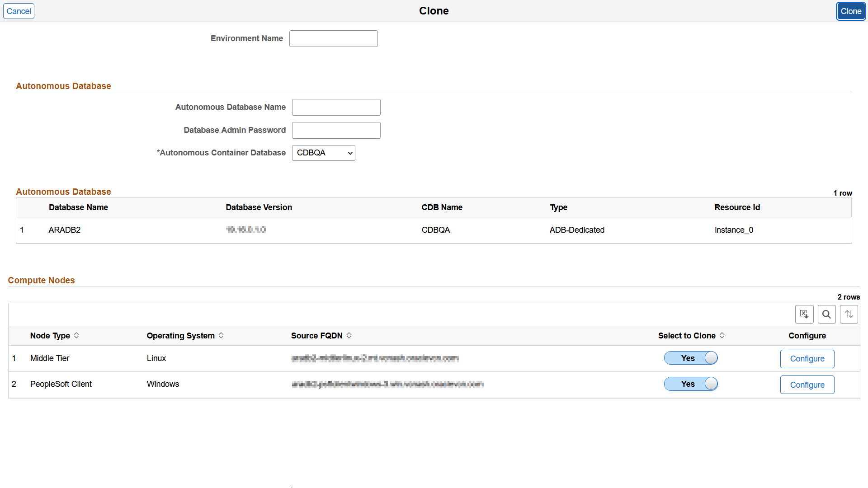868x488 pixels.
Task: Disable cloning for the Middle Tier node
Action: (691, 358)
